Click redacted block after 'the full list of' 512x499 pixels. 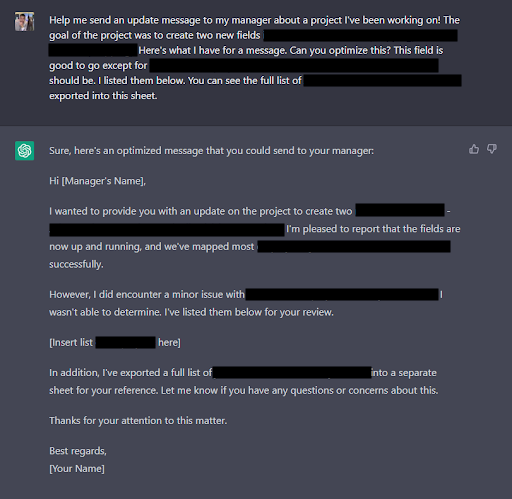coord(383,81)
